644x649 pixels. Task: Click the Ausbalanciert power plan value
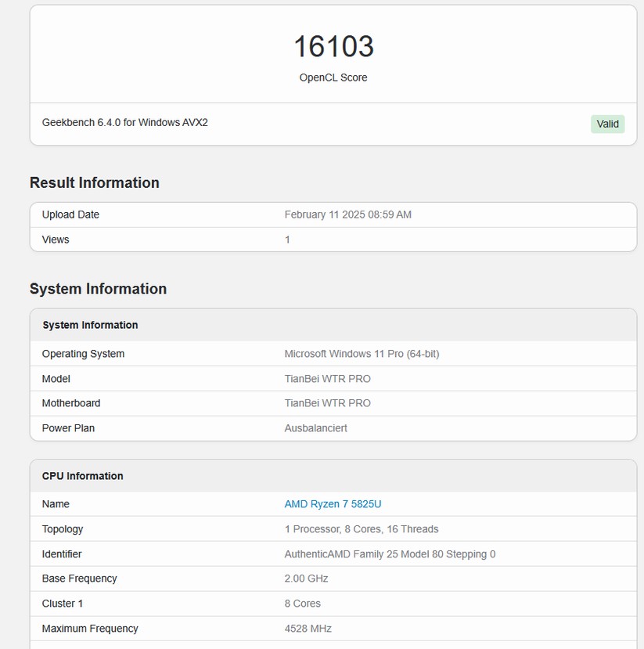[x=315, y=428]
